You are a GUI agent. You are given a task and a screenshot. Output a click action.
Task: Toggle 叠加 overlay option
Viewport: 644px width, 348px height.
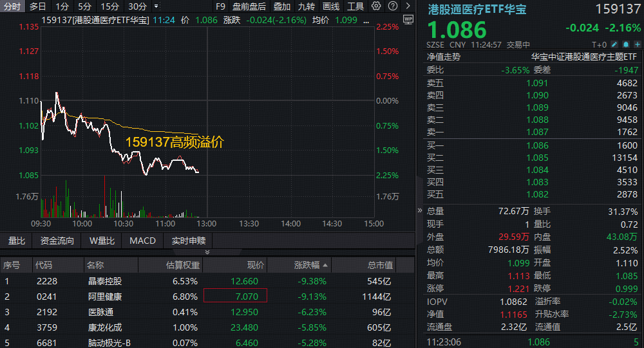click(282, 6)
